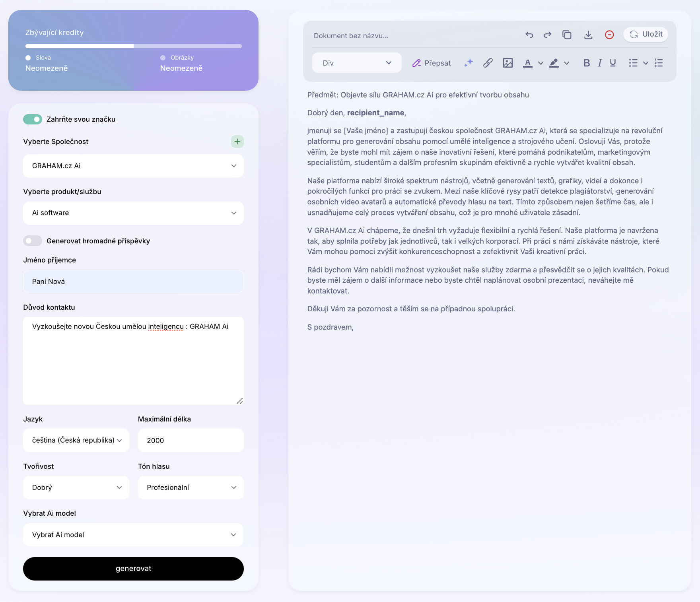Click the paragraph starting 'Naše platforma nabízí'

[480, 196]
